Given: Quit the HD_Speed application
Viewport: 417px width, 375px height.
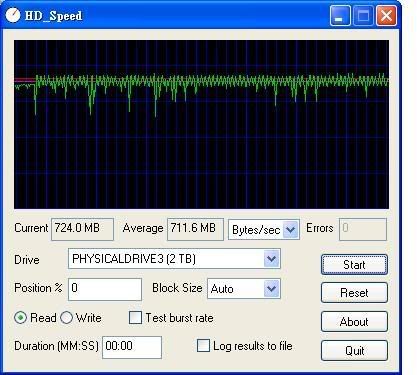Looking at the screenshot, I should [354, 350].
